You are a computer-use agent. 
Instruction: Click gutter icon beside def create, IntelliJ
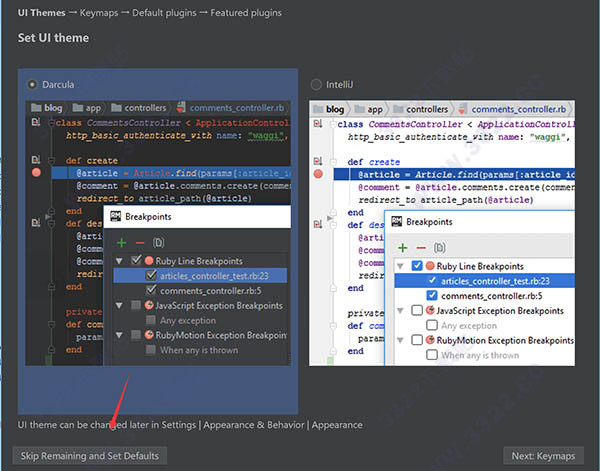[x=318, y=161]
